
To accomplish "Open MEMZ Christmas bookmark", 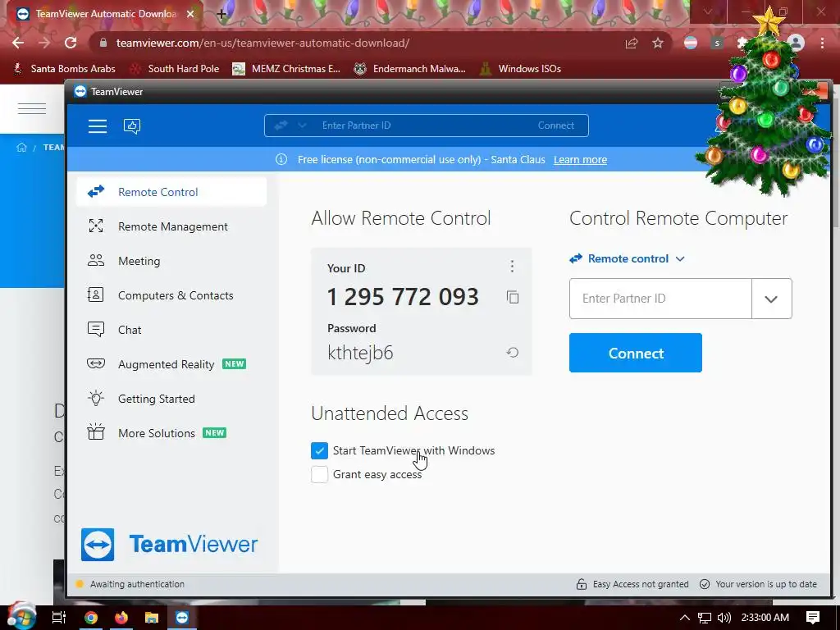I will (286, 69).
